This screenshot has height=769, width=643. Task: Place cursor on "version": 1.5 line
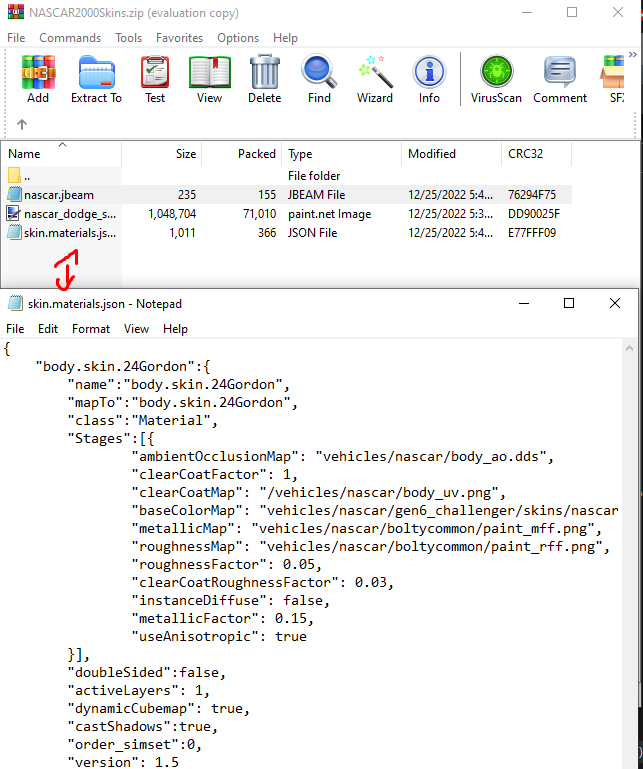123,763
